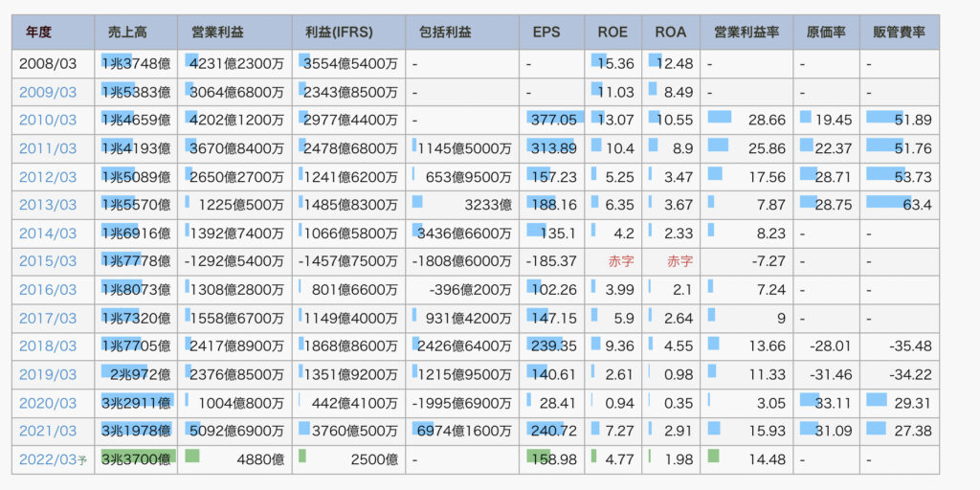Select the cost ratio value 22.37
Viewport: 980px width, 490px height.
[834, 148]
